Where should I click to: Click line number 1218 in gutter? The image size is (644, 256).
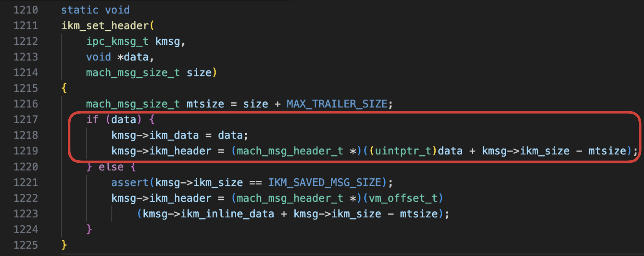click(x=26, y=135)
